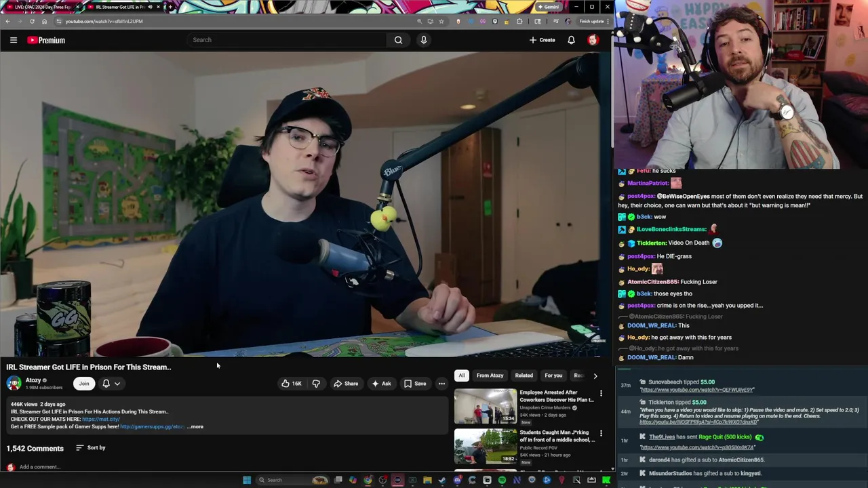This screenshot has width=868, height=488.
Task: Go to browser home page
Action: [x=44, y=21]
